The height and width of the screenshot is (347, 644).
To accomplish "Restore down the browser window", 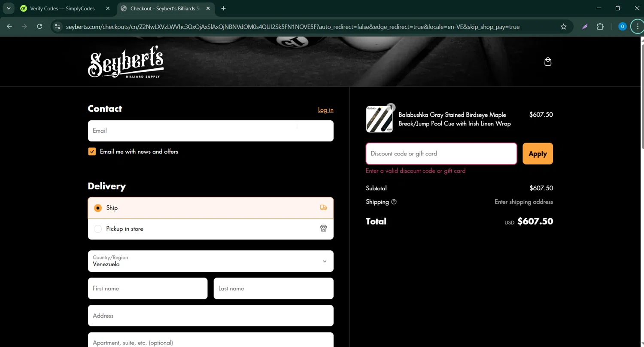I will (x=618, y=8).
